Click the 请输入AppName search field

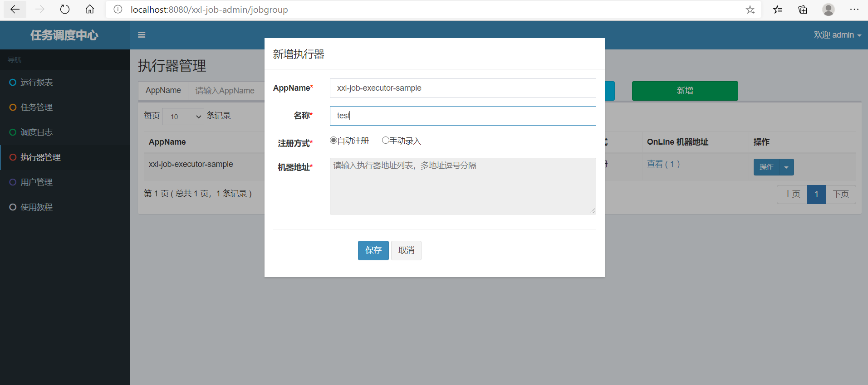point(226,91)
